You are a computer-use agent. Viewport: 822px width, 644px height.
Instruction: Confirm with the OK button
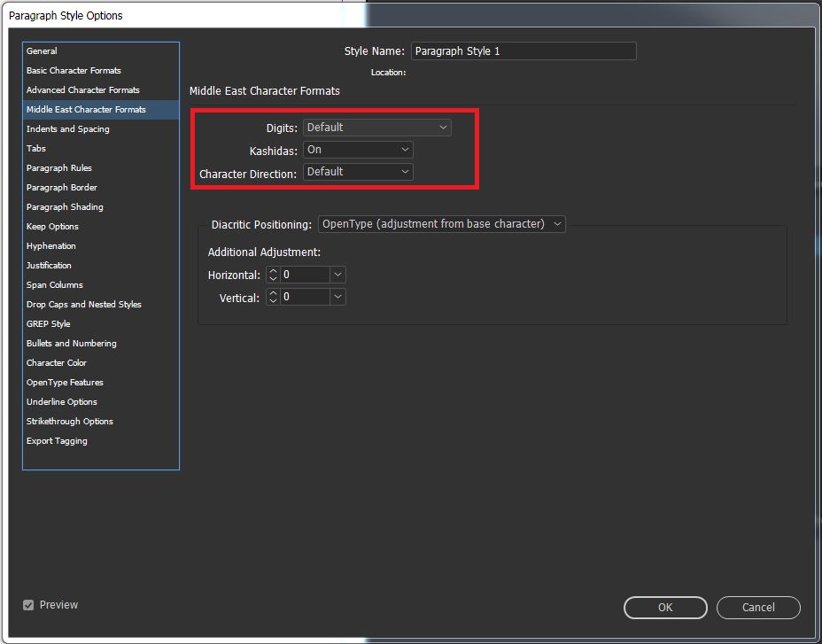click(665, 608)
